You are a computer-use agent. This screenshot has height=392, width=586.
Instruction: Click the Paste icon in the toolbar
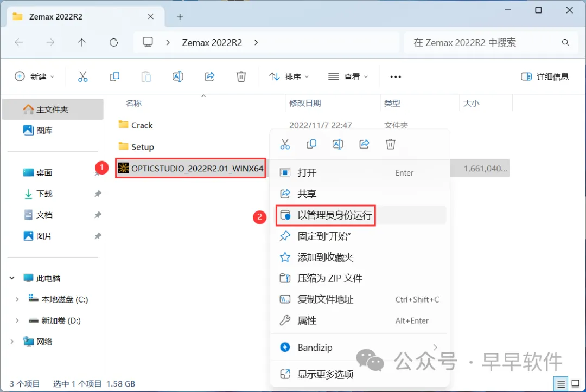[146, 76]
